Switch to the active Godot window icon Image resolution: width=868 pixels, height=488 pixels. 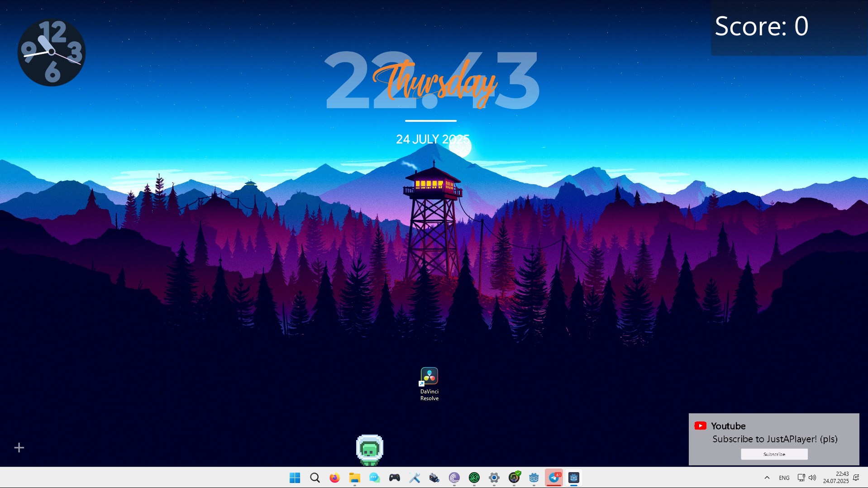click(x=574, y=478)
